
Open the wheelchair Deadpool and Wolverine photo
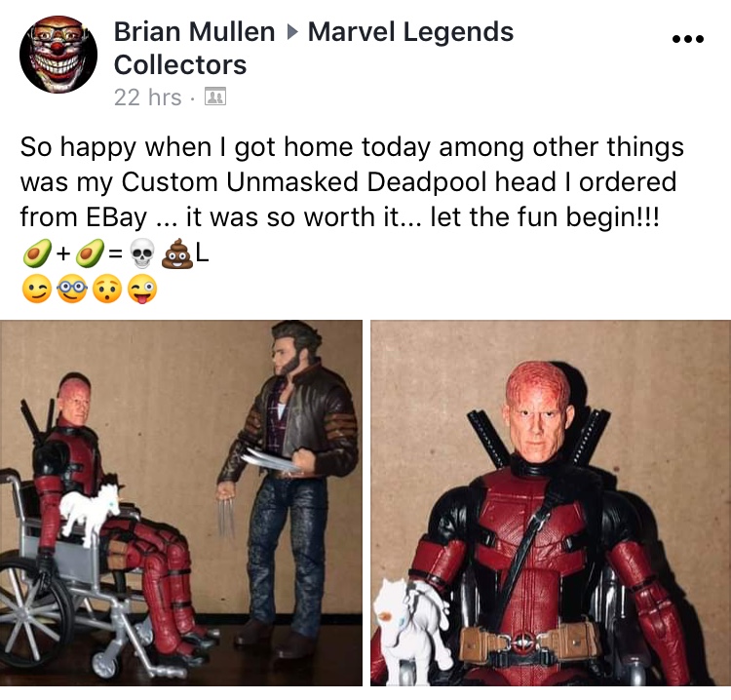pos(181,503)
